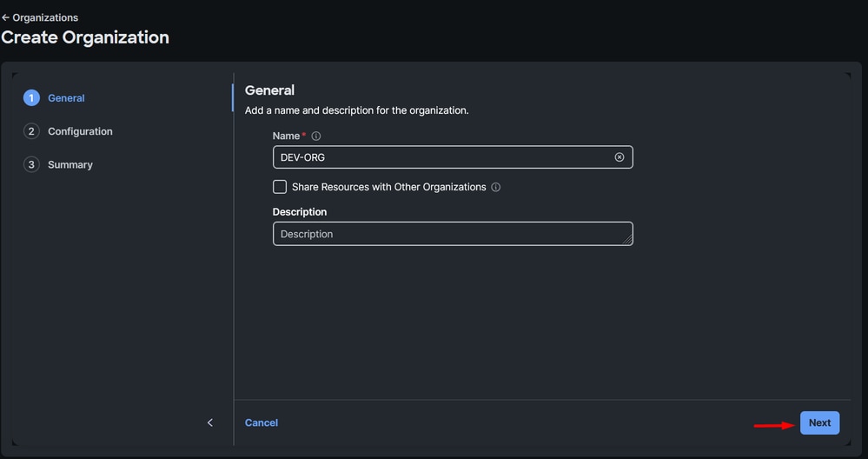This screenshot has width=868, height=459.
Task: Click the info icon beside Name label
Action: point(316,136)
